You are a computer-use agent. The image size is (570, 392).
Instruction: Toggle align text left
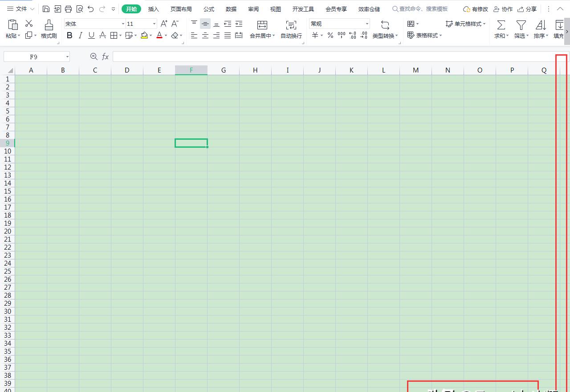194,35
